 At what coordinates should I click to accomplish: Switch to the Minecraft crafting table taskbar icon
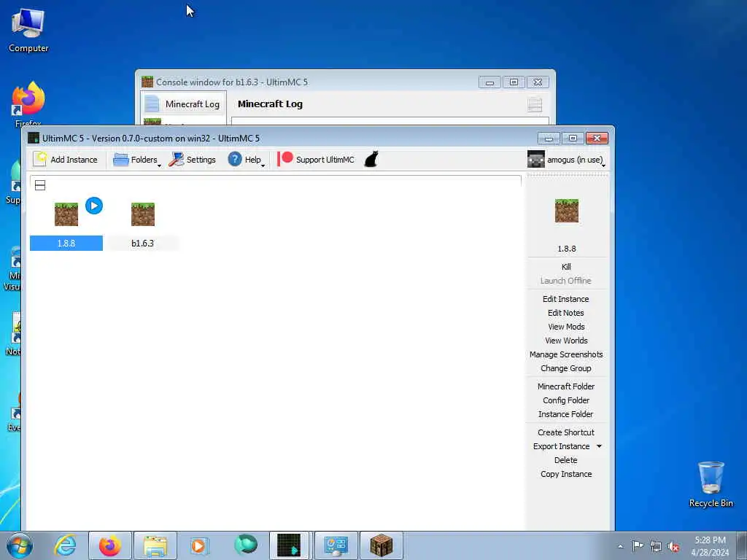pos(381,545)
